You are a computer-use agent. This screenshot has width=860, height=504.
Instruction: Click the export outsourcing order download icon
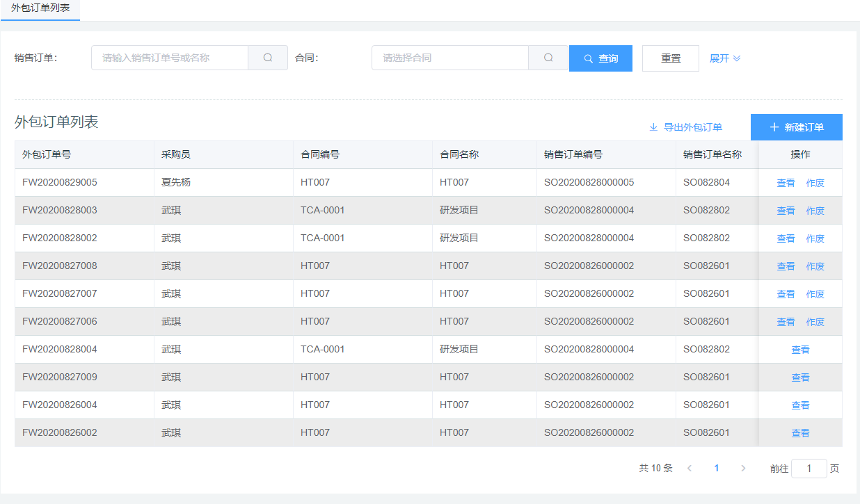click(653, 127)
